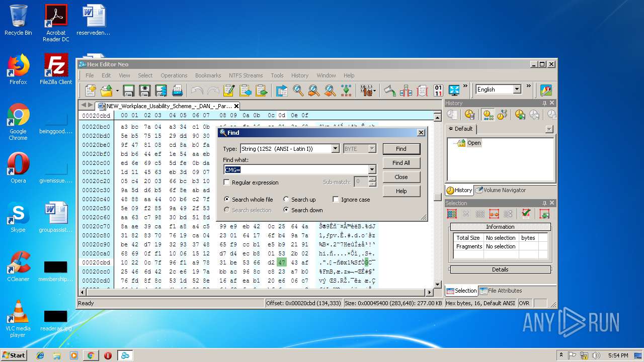Click the Copy toolbar icon
Image resolution: width=644 pixels, height=362 pixels.
click(245, 90)
